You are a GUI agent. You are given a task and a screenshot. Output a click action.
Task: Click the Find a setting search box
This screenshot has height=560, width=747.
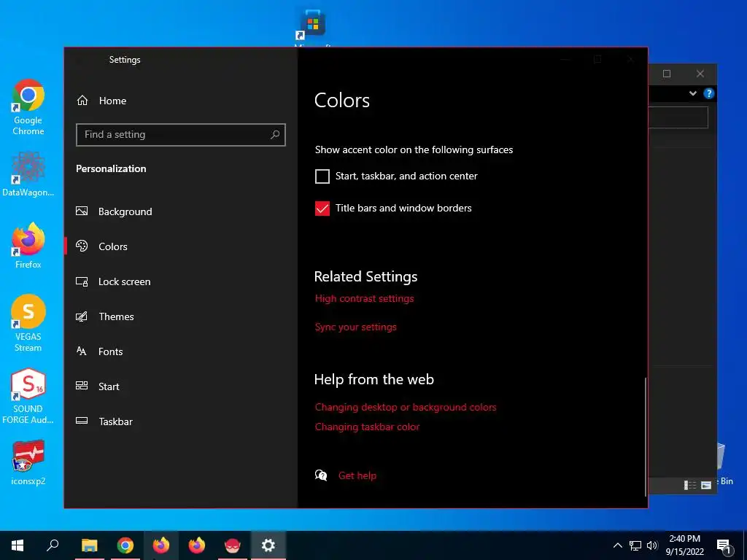click(181, 135)
